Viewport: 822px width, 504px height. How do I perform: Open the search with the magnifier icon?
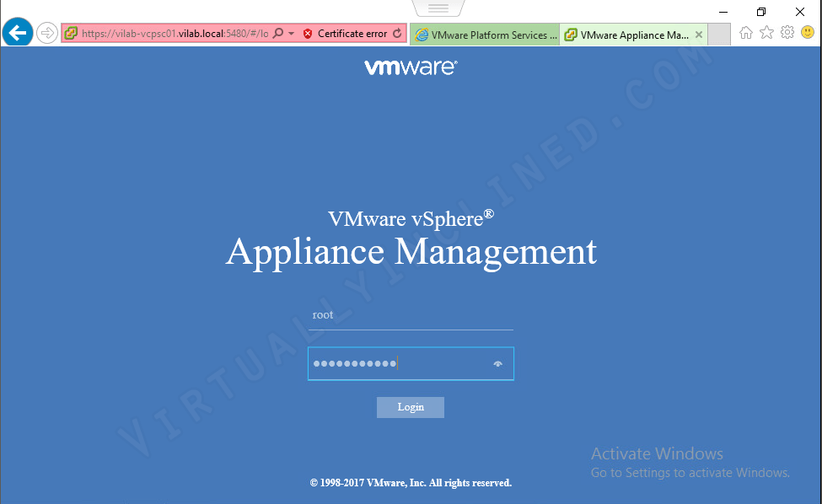point(279,34)
